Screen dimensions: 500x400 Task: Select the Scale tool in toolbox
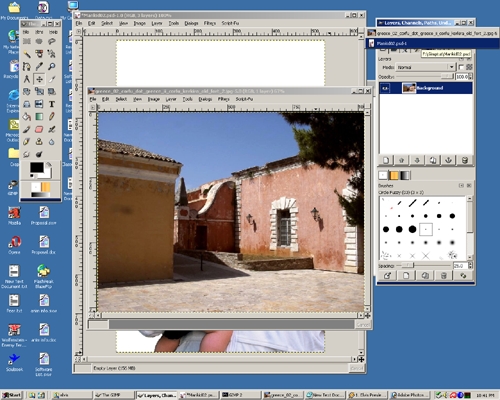click(x=39, y=92)
